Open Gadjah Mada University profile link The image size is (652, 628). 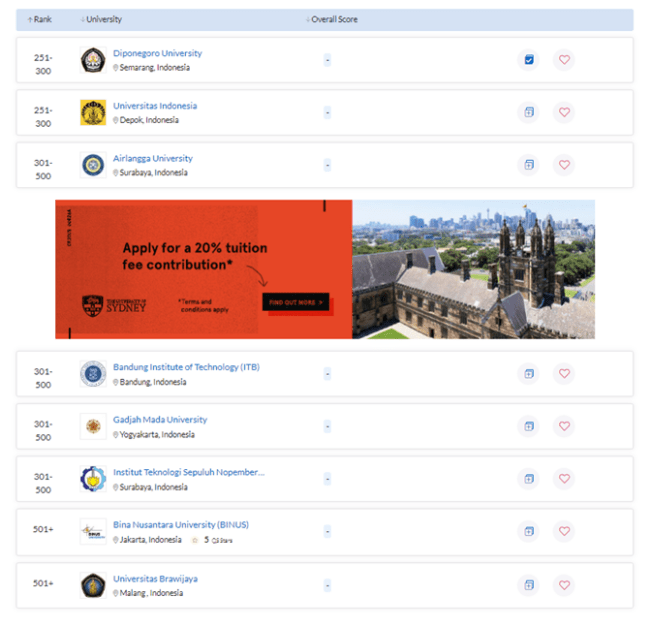[160, 420]
